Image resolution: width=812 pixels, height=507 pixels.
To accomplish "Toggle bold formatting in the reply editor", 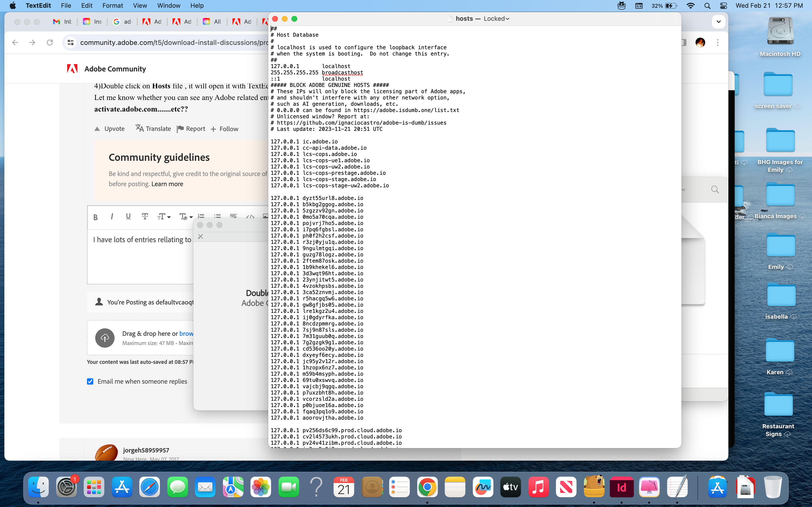I will [96, 217].
